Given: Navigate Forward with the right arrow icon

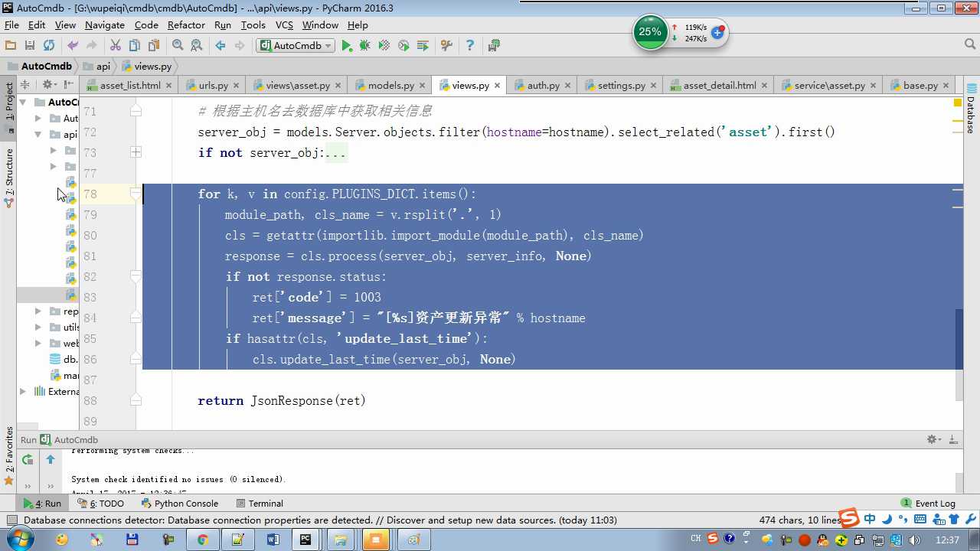Looking at the screenshot, I should point(240,46).
